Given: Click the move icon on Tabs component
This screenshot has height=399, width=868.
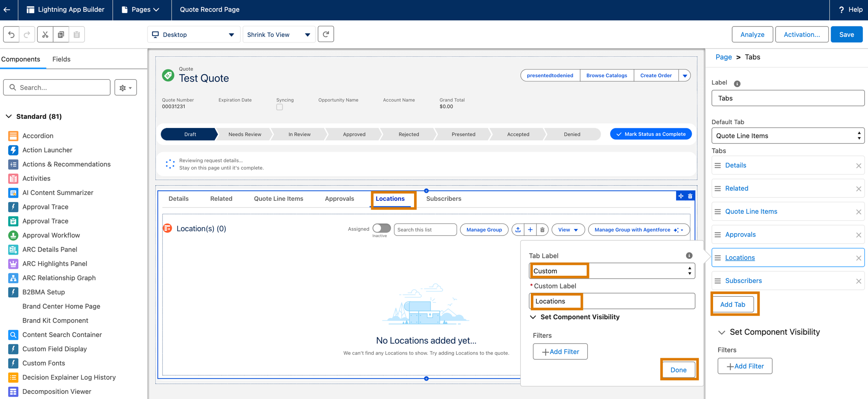Looking at the screenshot, I should 681,196.
